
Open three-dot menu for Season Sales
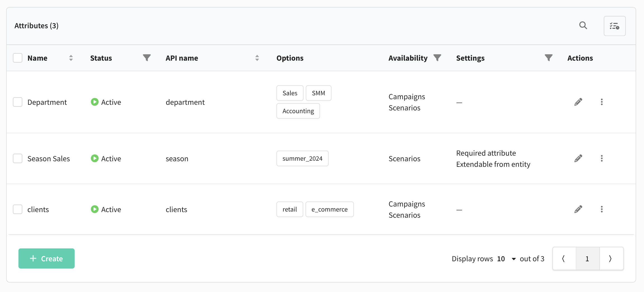[602, 158]
